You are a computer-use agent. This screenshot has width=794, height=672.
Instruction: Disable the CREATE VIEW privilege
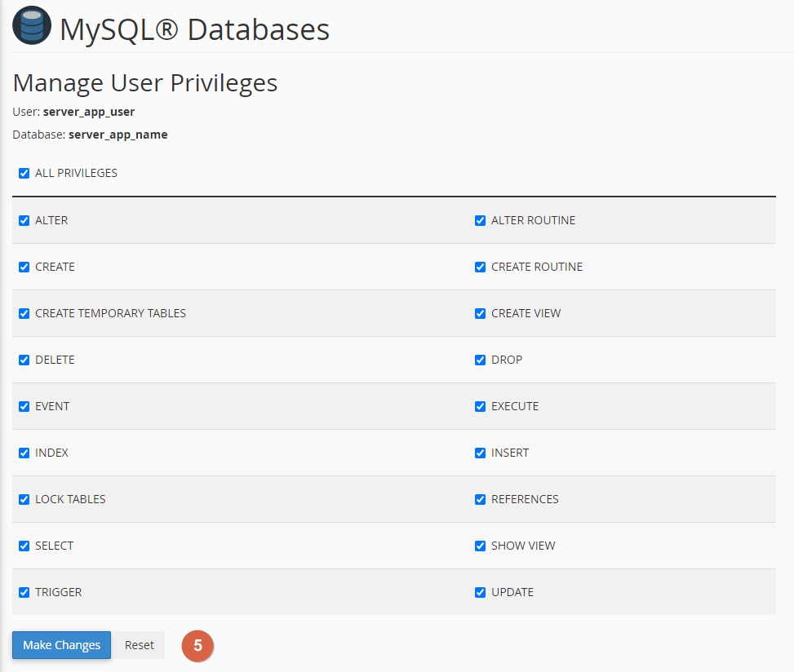coord(480,313)
